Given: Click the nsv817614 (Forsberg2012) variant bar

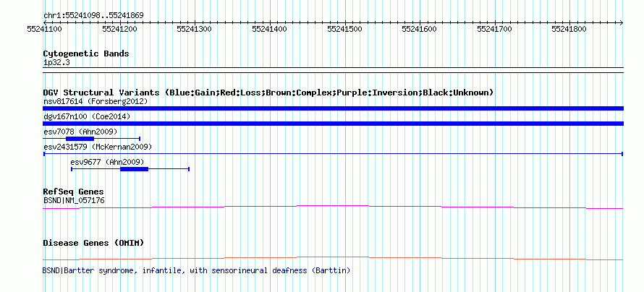Looking at the screenshot, I should (333, 108).
